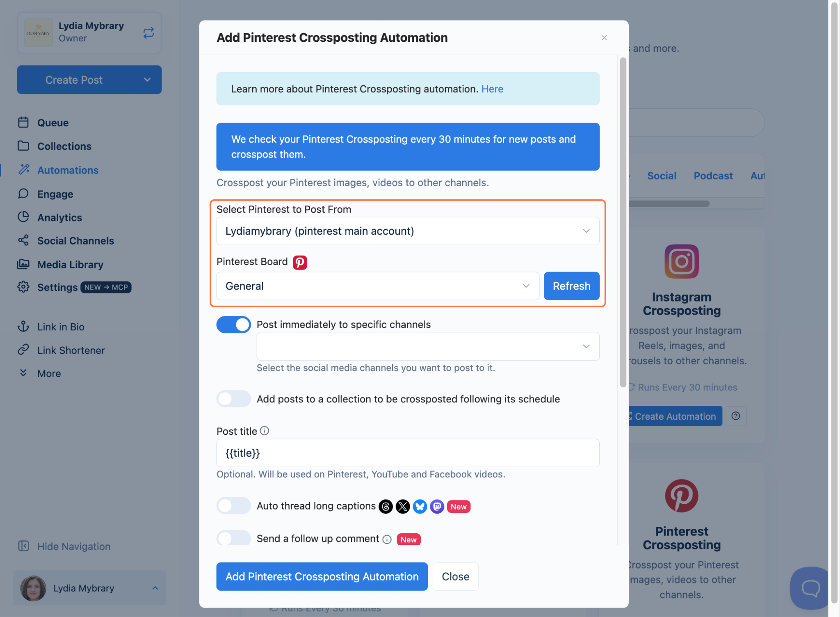Open the Here learn more link
Screen dimensions: 840x617
tap(492, 89)
